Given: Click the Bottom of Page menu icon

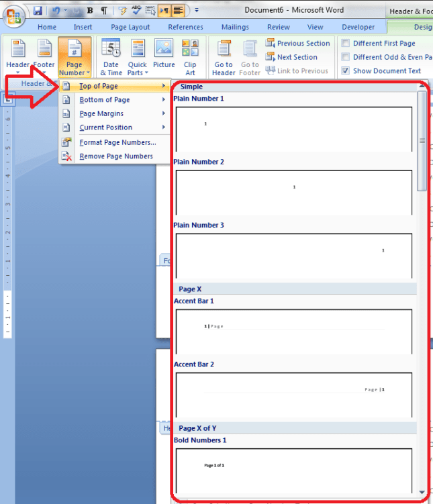Looking at the screenshot, I should click(66, 99).
